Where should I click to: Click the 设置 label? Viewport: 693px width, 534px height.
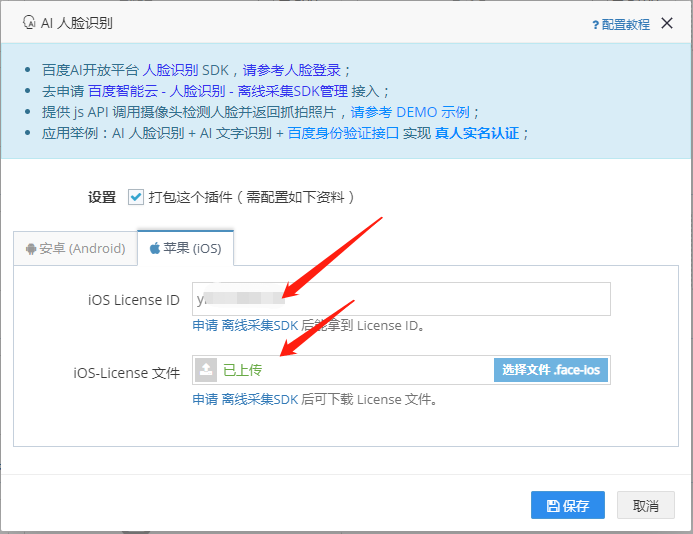[102, 197]
